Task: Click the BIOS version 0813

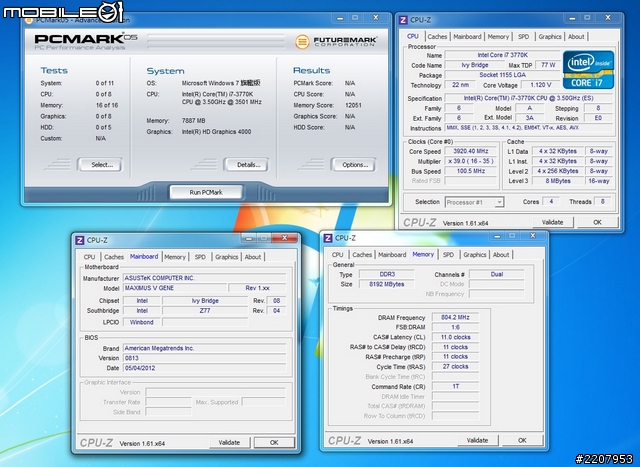Action: (204, 358)
